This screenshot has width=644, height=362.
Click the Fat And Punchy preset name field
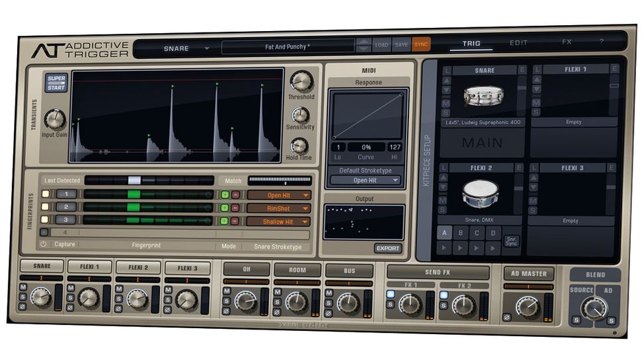point(287,46)
